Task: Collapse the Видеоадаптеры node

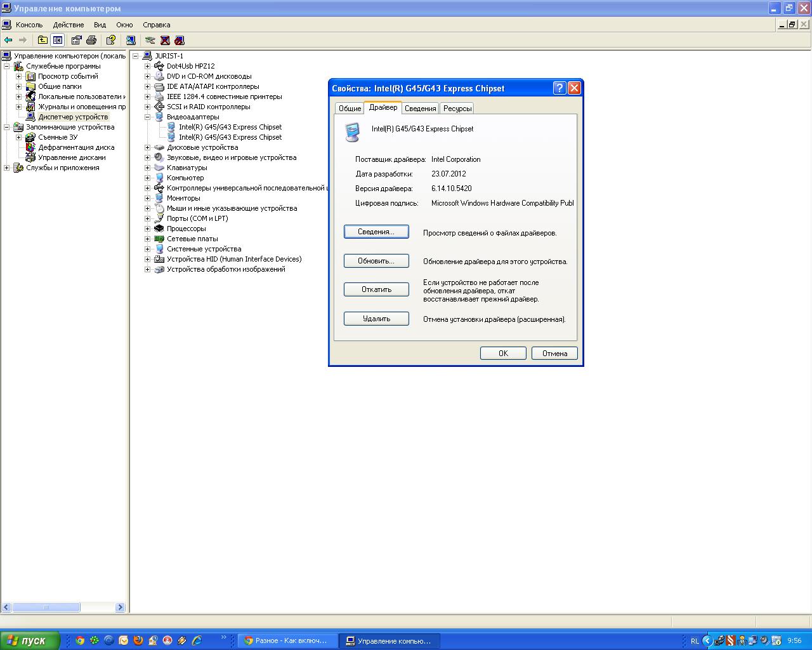Action: 147,117
